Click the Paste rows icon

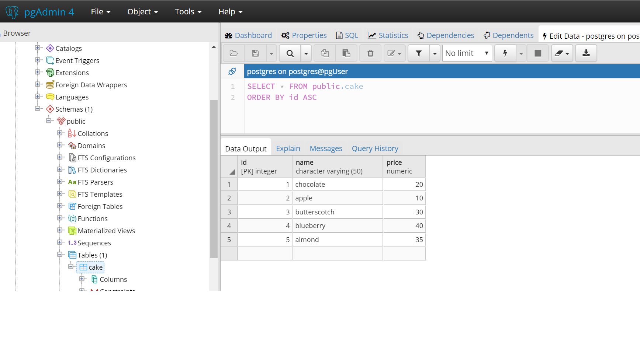click(x=346, y=53)
